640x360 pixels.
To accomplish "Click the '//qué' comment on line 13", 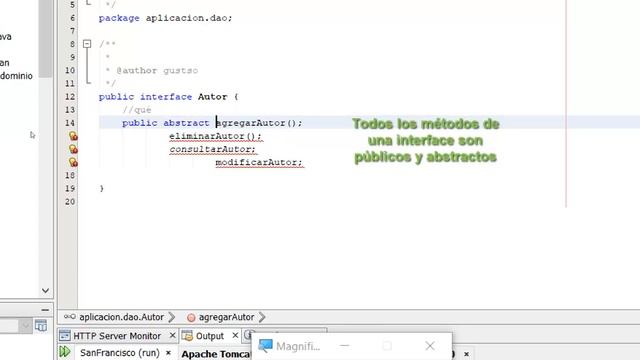I will point(137,110).
